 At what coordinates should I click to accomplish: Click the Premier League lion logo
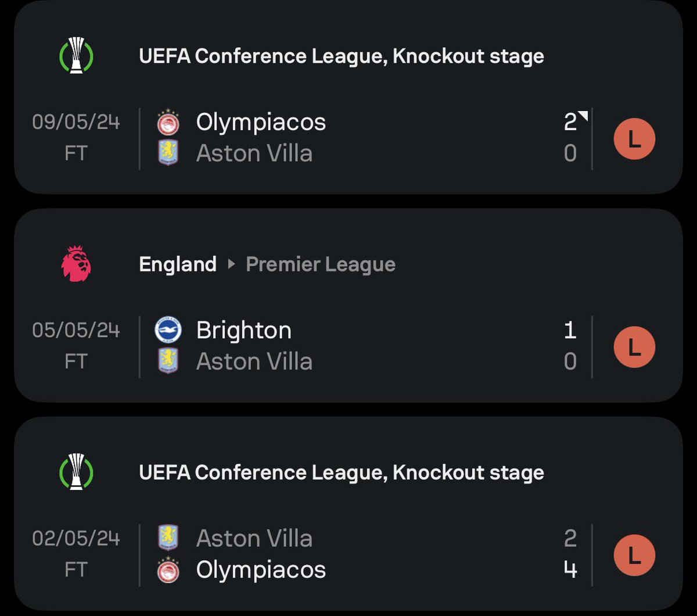tap(76, 264)
